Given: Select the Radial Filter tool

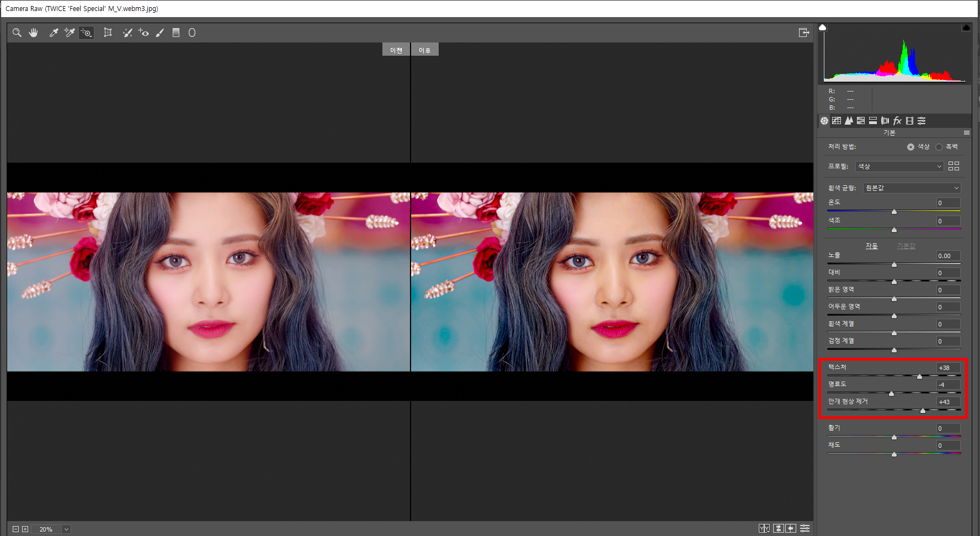Looking at the screenshot, I should [192, 33].
